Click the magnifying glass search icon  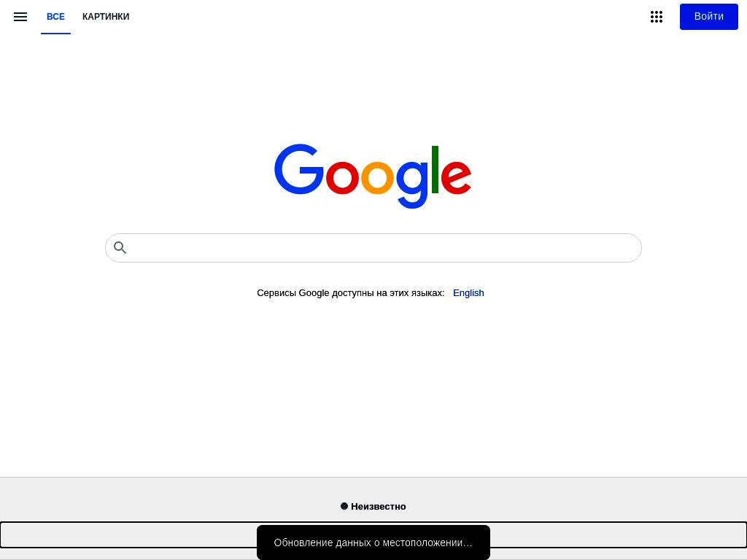[x=120, y=248]
